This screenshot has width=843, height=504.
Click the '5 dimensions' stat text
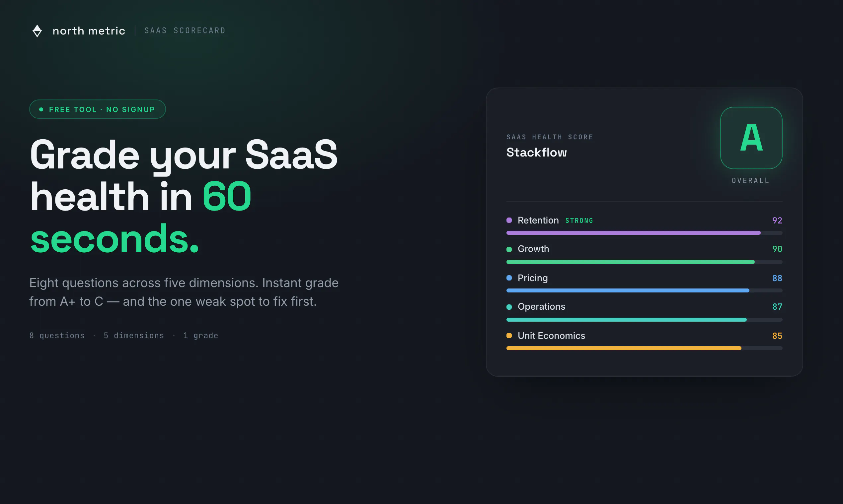[134, 336]
